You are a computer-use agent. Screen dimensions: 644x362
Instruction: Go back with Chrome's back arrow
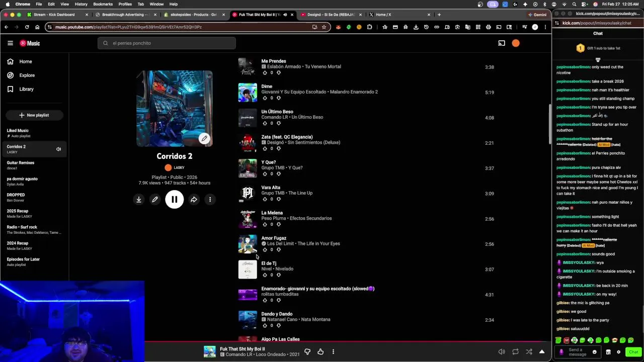[x=6, y=27]
